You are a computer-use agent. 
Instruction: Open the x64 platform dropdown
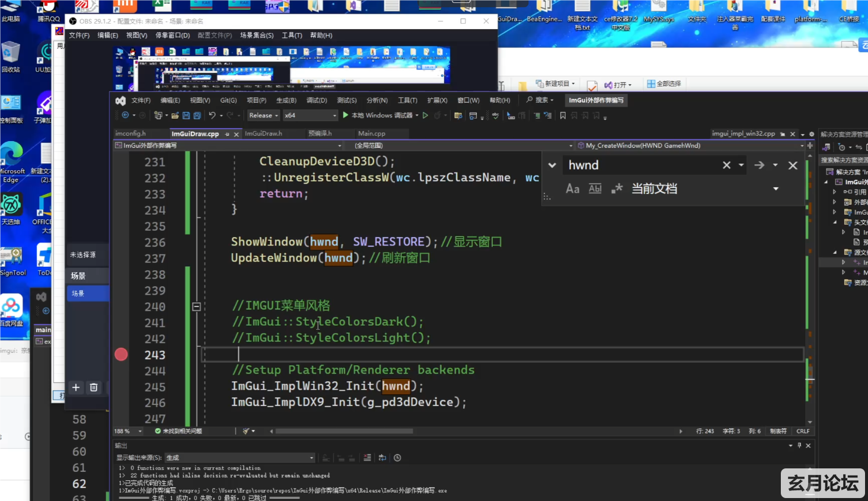pos(311,115)
